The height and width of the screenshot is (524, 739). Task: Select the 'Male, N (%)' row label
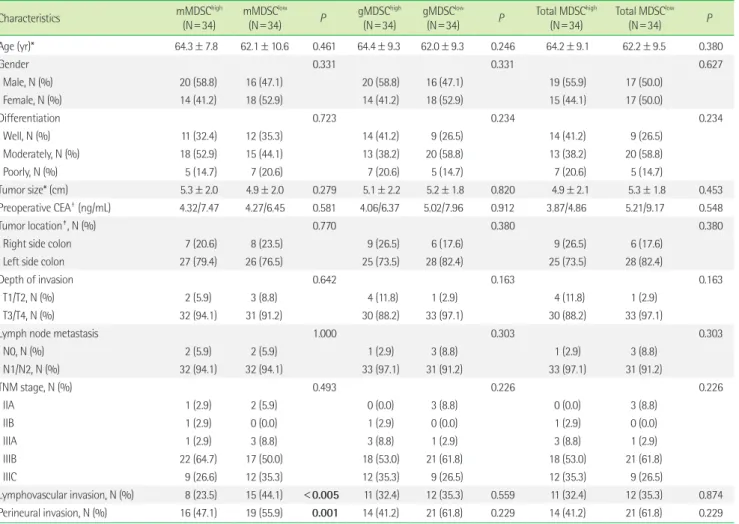pyautogui.click(x=28, y=82)
